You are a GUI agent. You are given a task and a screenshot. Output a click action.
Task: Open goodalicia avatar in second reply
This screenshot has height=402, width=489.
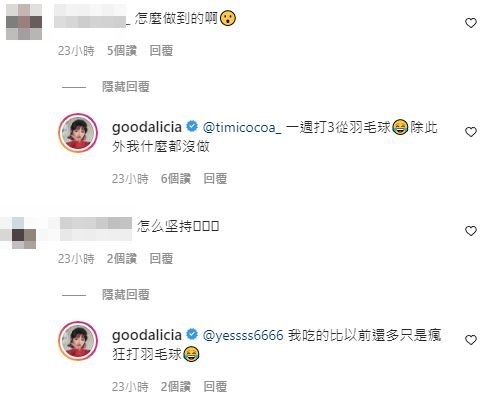(x=78, y=341)
